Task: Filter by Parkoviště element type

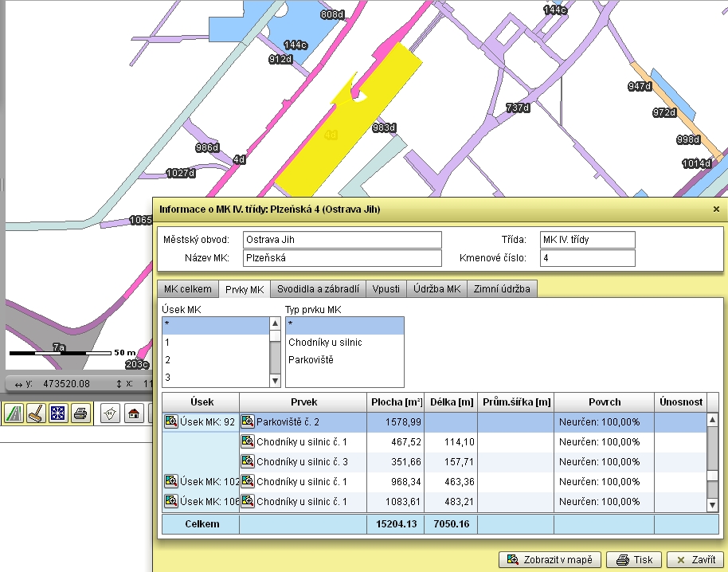Action: click(345, 360)
